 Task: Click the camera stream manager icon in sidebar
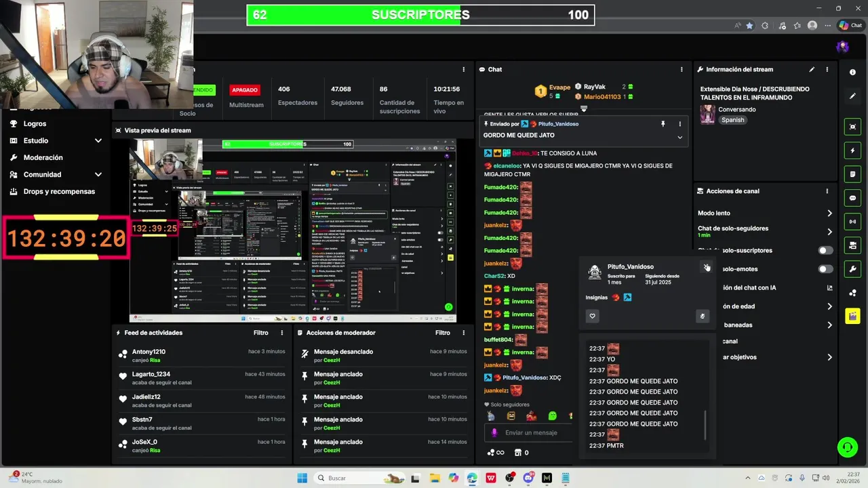point(852,245)
